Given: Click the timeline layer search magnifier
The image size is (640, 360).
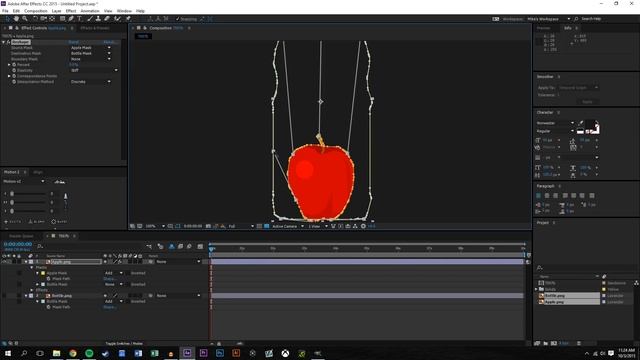Looking at the screenshot, I should click(40, 246).
